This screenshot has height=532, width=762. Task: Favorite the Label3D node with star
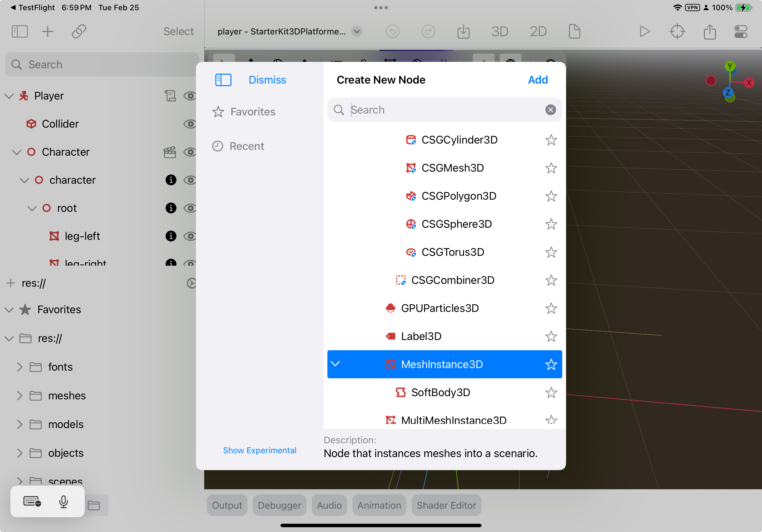click(550, 336)
